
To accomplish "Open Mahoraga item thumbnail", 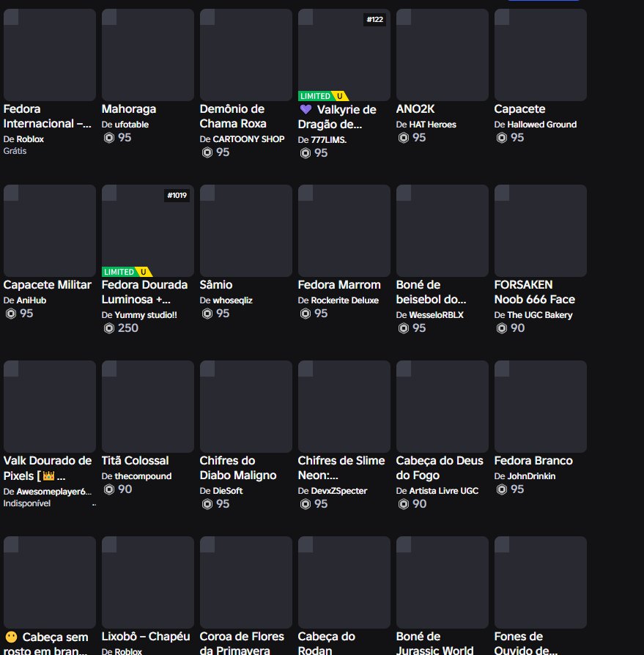I will tap(148, 55).
